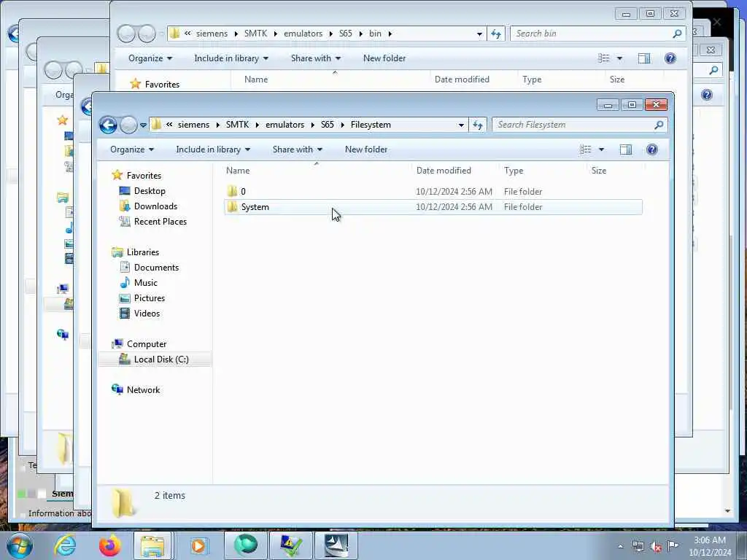The width and height of the screenshot is (747, 560).
Task: Create New folder in bin window
Action: pos(384,58)
